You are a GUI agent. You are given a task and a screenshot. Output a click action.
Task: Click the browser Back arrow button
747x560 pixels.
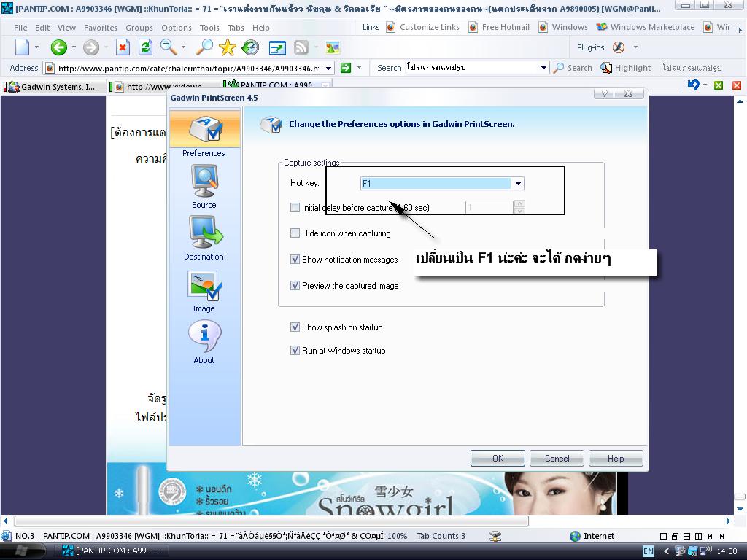(59, 47)
